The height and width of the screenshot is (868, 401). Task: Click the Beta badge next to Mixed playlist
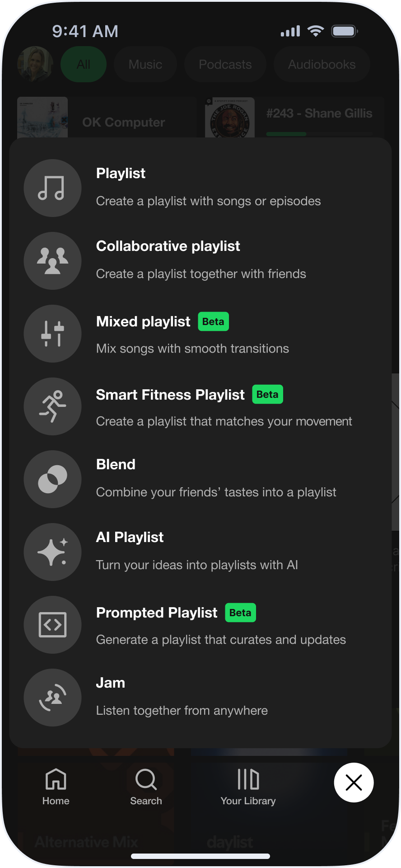(x=213, y=321)
